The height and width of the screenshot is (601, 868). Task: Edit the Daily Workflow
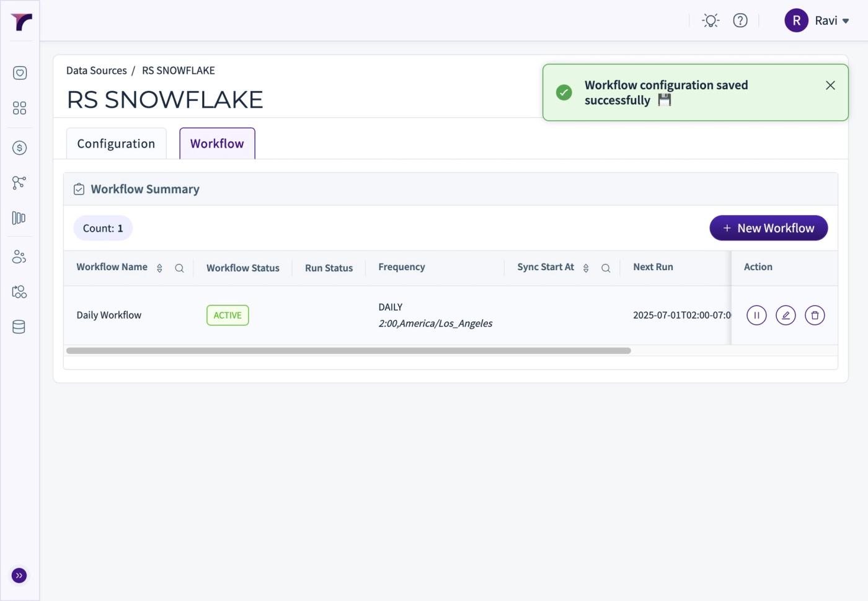pyautogui.click(x=786, y=315)
